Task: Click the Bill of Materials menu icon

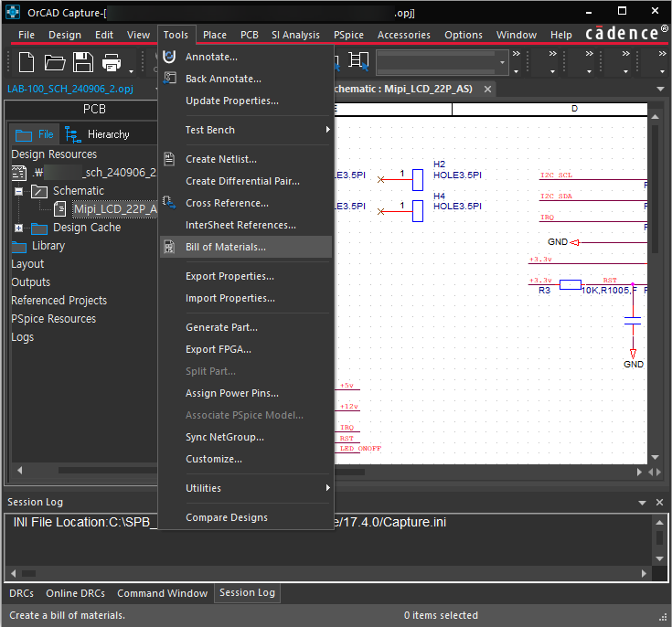Action: (170, 247)
